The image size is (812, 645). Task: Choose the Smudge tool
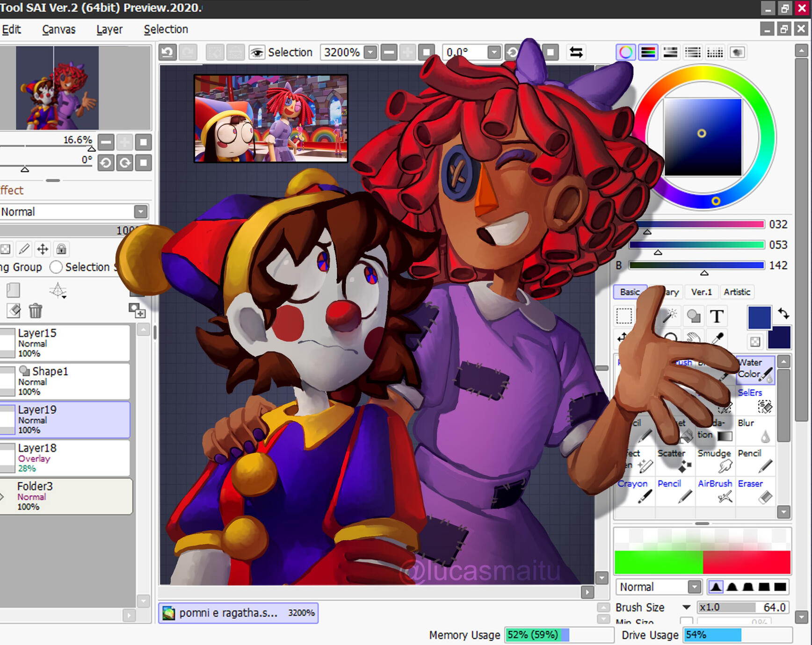[x=715, y=460]
